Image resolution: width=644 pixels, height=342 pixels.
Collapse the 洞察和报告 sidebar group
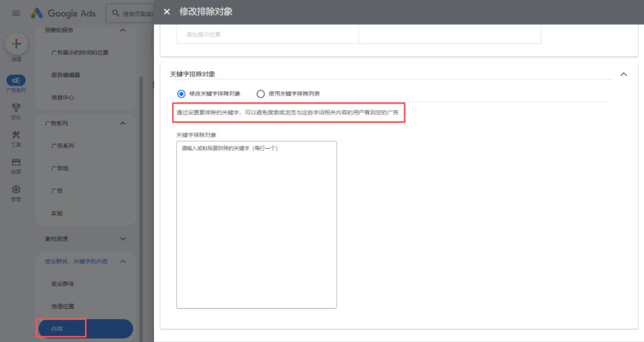click(x=123, y=30)
